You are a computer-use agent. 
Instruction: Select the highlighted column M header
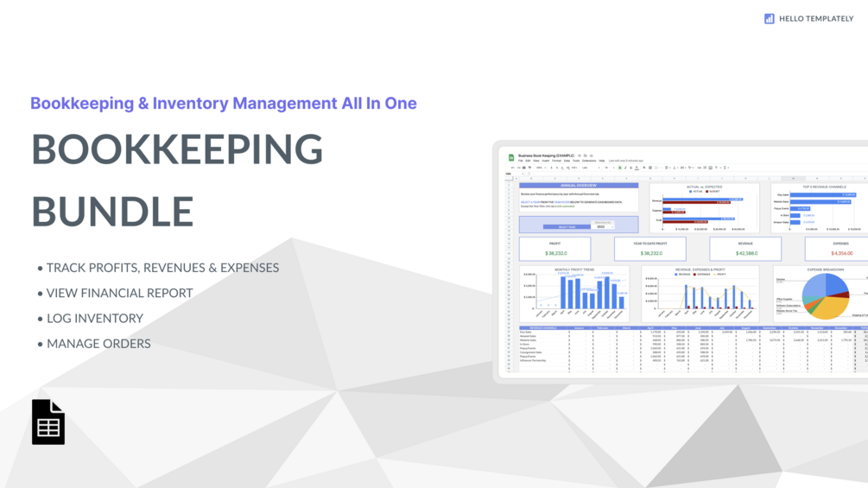[x=793, y=178]
